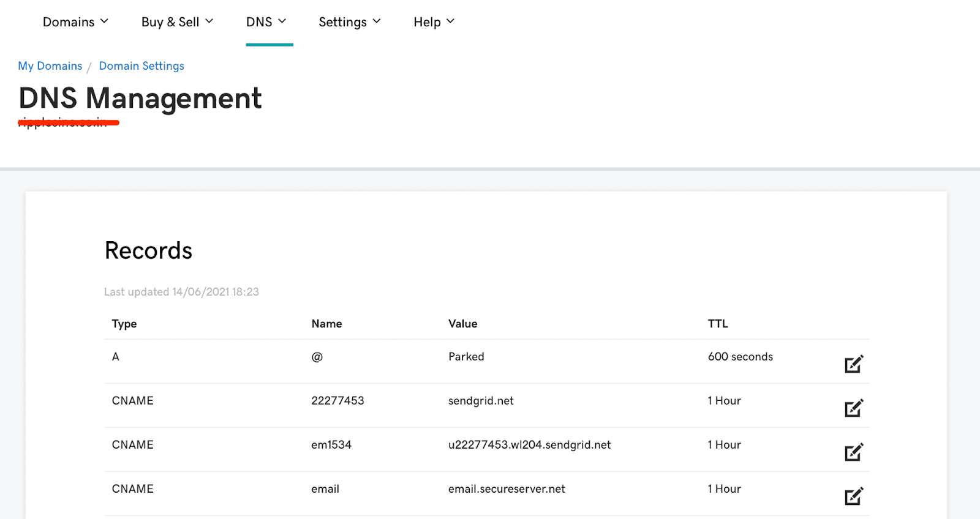Click the Value column header
The width and height of the screenshot is (980, 519).
click(462, 324)
